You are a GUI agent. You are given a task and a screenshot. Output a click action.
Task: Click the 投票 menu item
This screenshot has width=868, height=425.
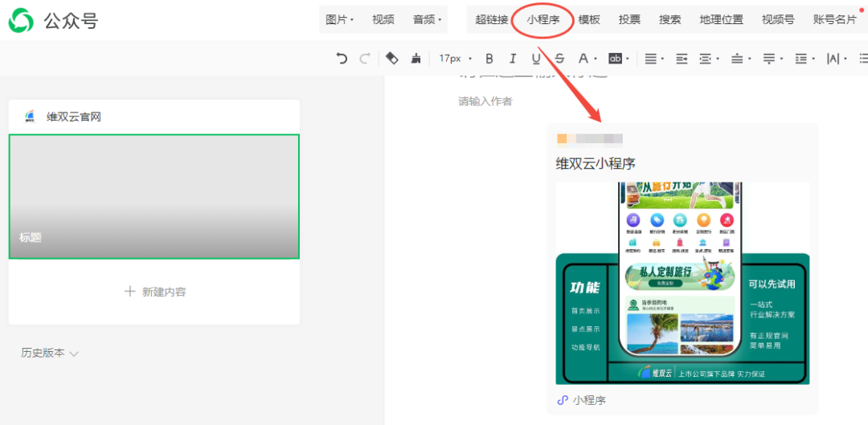[629, 20]
